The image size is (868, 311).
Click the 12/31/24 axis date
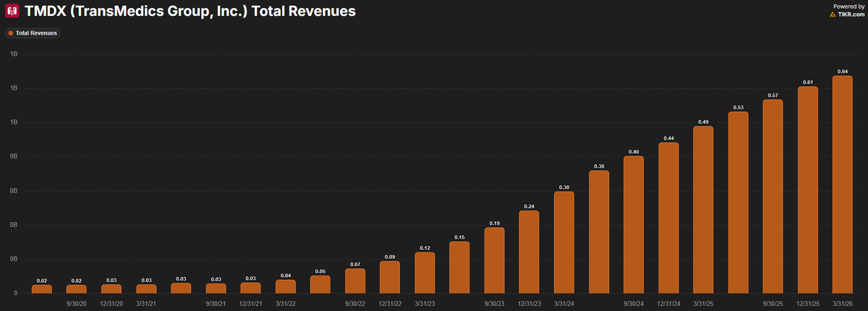pos(668,304)
